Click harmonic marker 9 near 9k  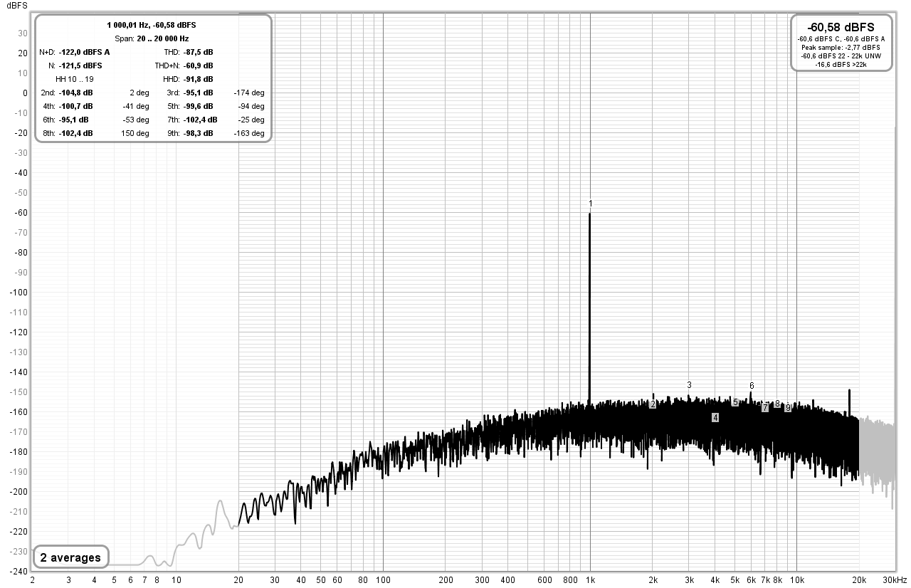[788, 408]
